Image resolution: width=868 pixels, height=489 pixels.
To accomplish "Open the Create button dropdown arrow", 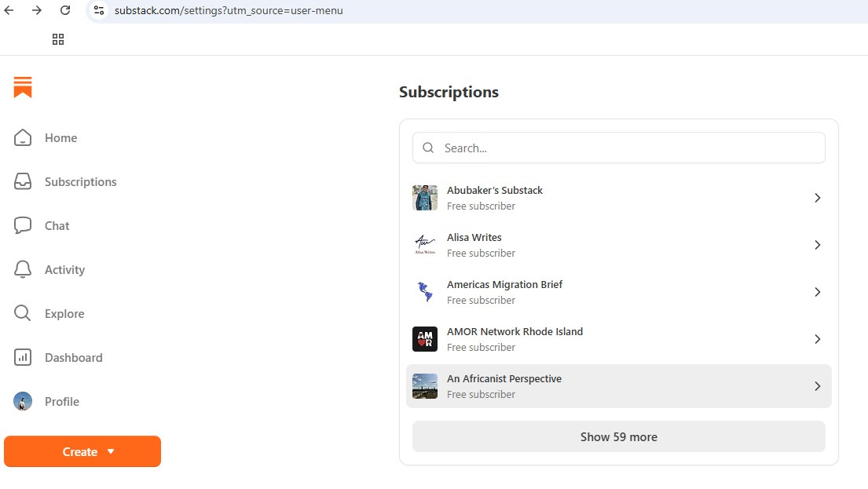I will (x=111, y=451).
